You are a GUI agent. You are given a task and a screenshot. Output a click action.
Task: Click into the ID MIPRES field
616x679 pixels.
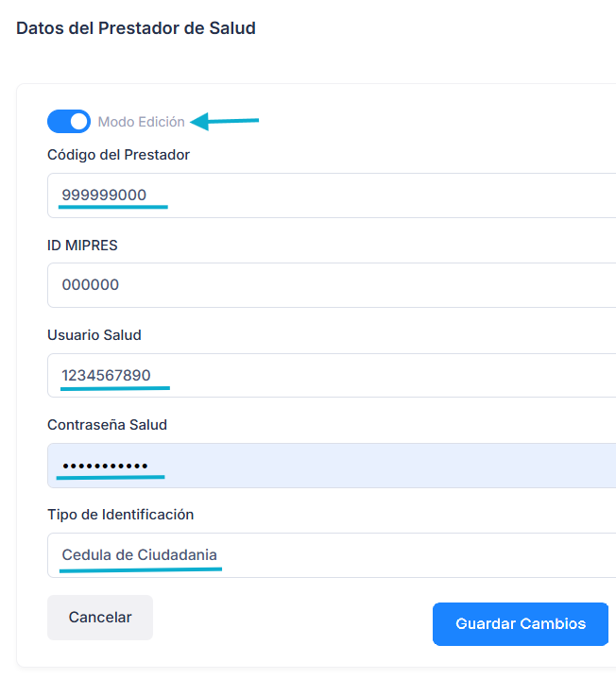click(331, 285)
